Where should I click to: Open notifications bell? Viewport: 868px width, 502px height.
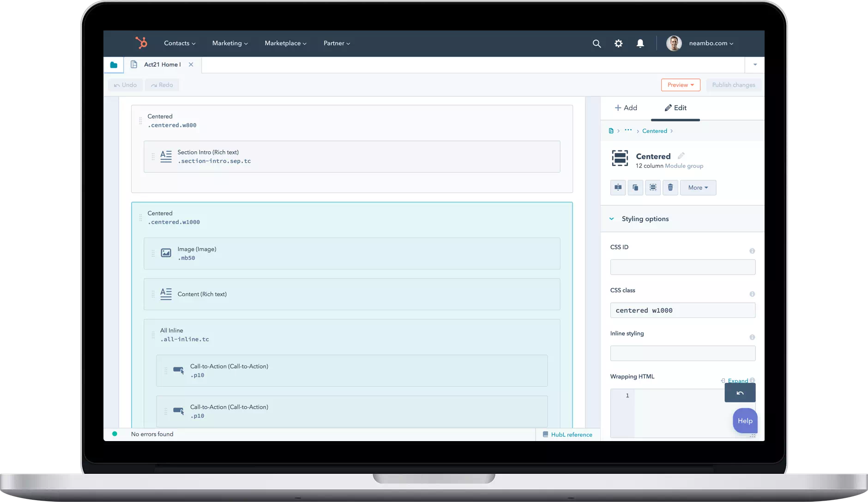640,43
